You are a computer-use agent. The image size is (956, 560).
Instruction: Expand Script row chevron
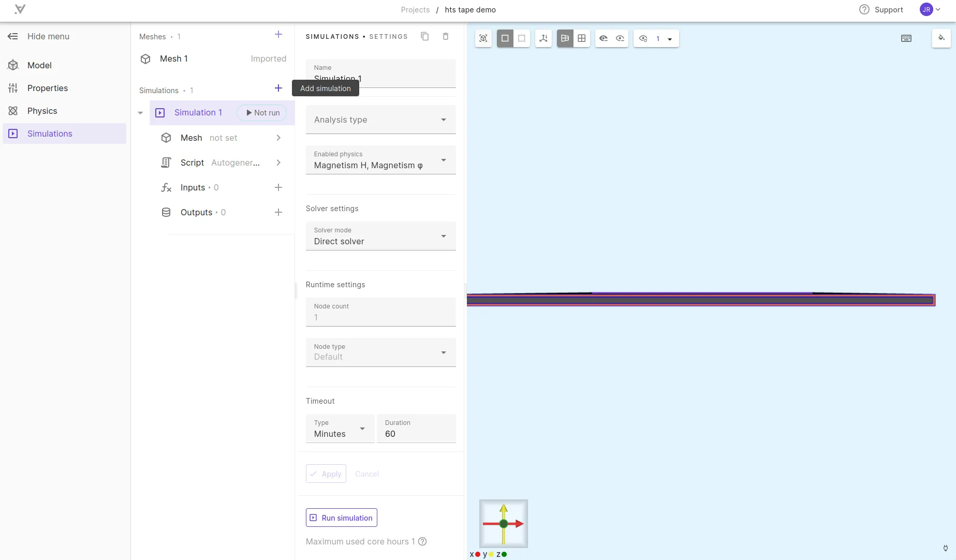(278, 163)
